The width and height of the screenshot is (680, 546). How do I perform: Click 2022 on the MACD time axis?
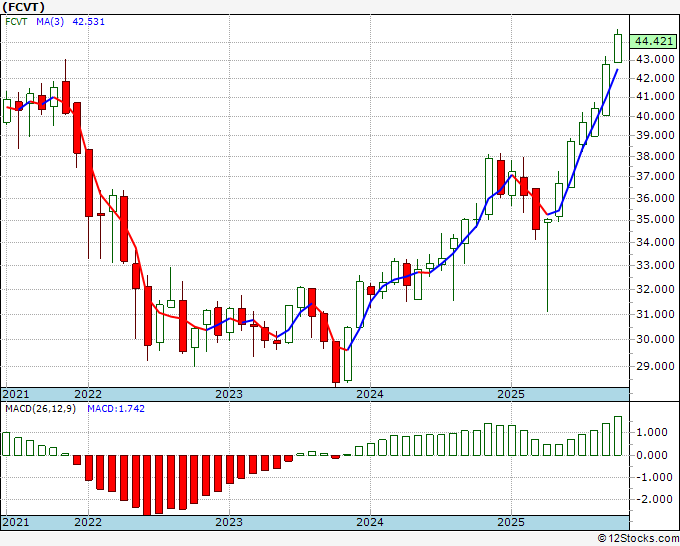coord(88,522)
